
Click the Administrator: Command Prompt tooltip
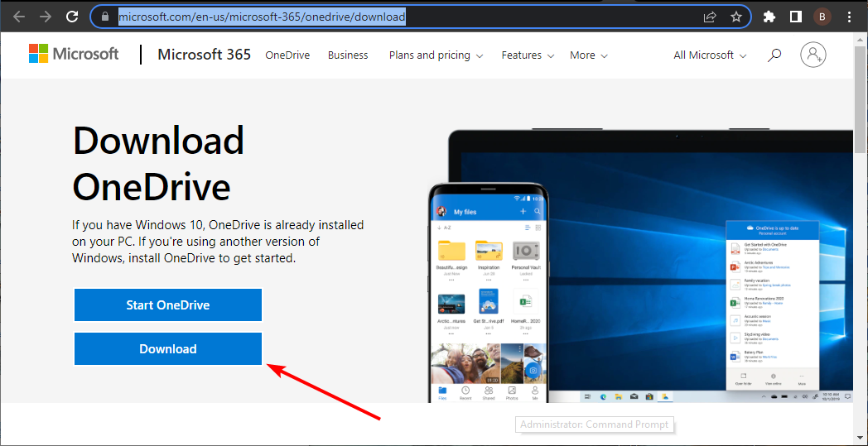point(595,425)
